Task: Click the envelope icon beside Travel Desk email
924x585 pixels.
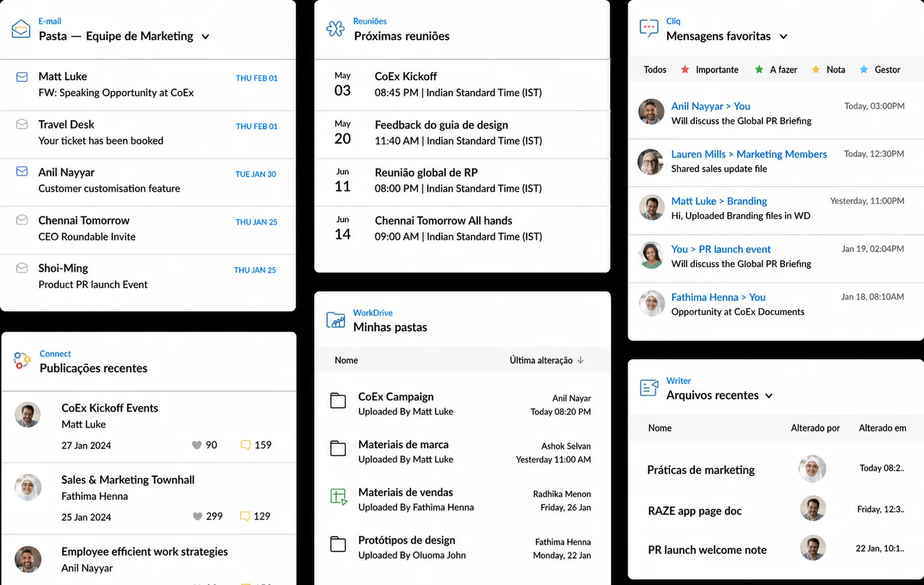Action: tap(22, 124)
